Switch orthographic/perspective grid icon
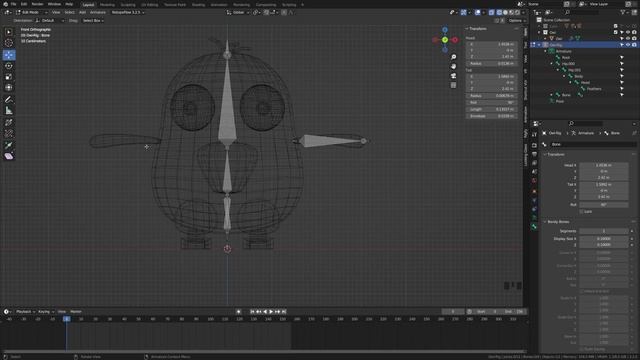Screen dimensions: 640x360 coord(453,85)
